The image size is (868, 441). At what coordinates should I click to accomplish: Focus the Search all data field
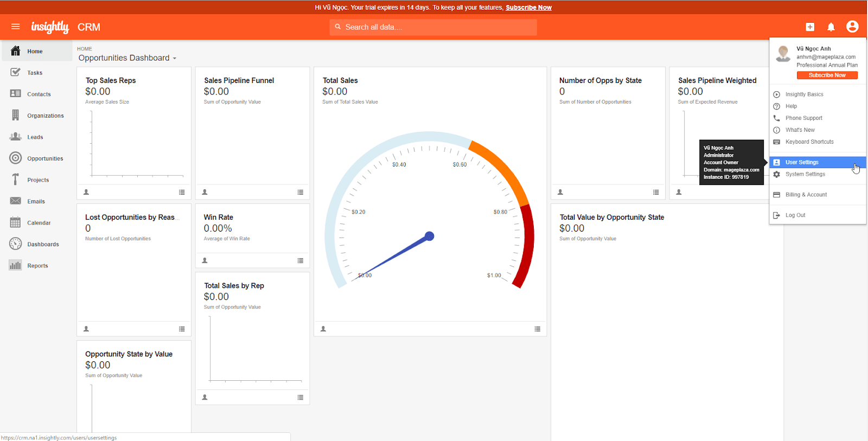(433, 27)
